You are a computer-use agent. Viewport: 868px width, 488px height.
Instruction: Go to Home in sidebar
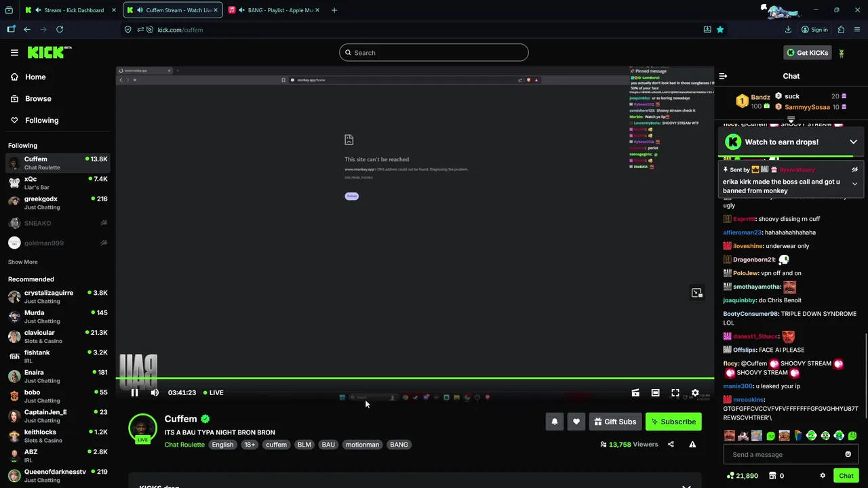click(x=28, y=77)
